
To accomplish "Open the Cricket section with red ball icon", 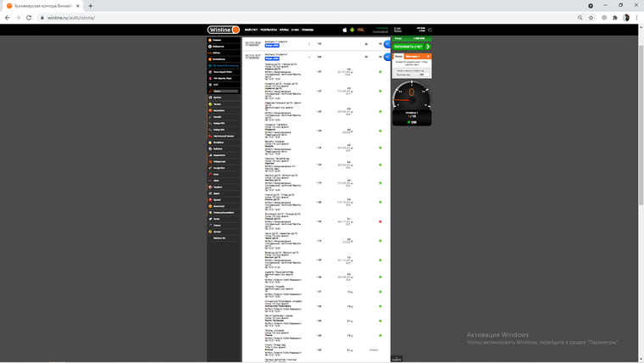I will click(x=224, y=200).
